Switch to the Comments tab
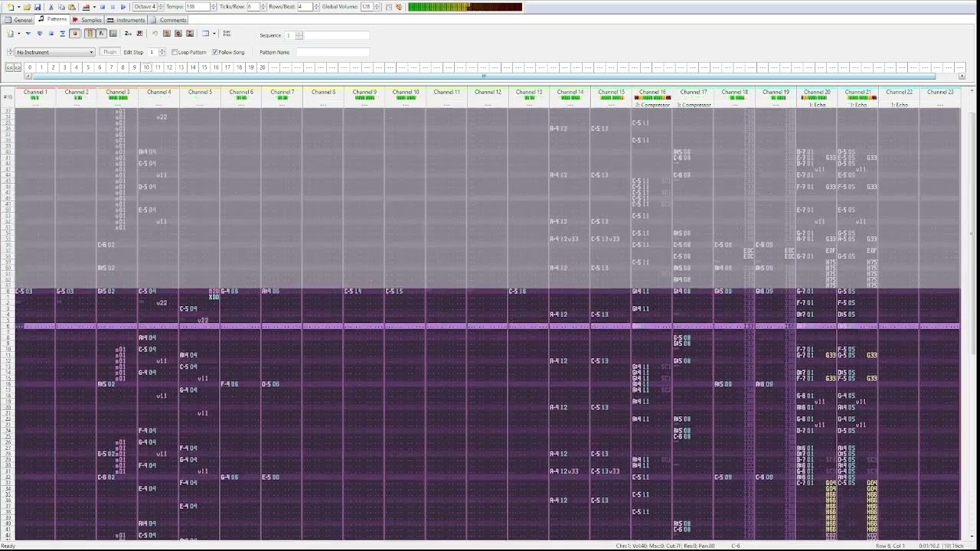The width and height of the screenshot is (980, 551). pos(168,20)
